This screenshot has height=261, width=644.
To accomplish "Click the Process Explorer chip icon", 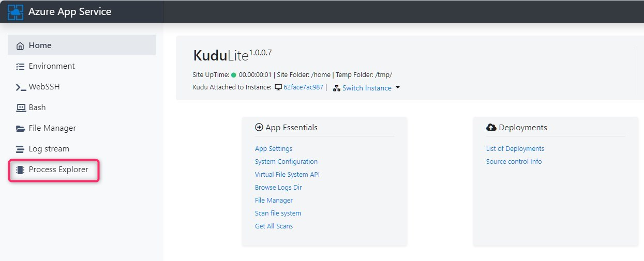I will tap(20, 170).
